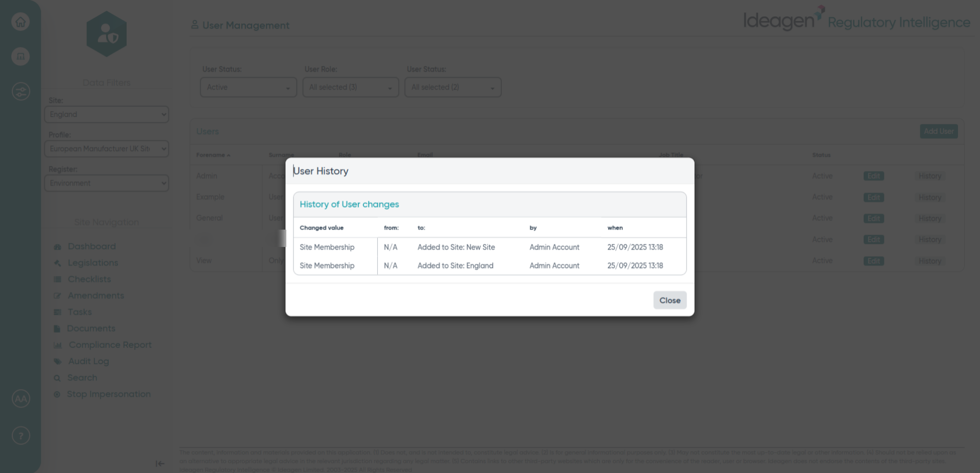Click the Search magnifier icon
Image resolution: width=980 pixels, height=473 pixels.
(57, 378)
